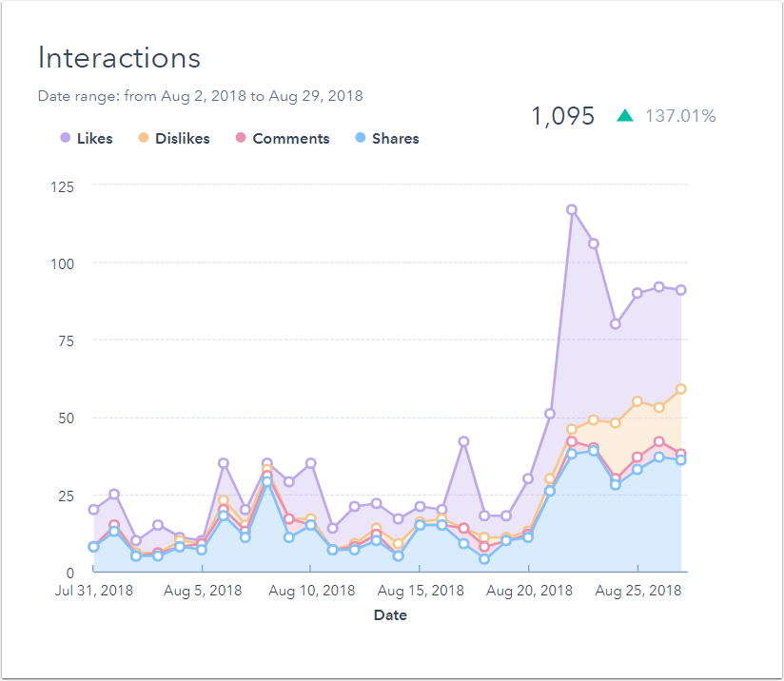The width and height of the screenshot is (784, 681).
Task: Click the first leftmost Likes data point
Action: (x=93, y=510)
